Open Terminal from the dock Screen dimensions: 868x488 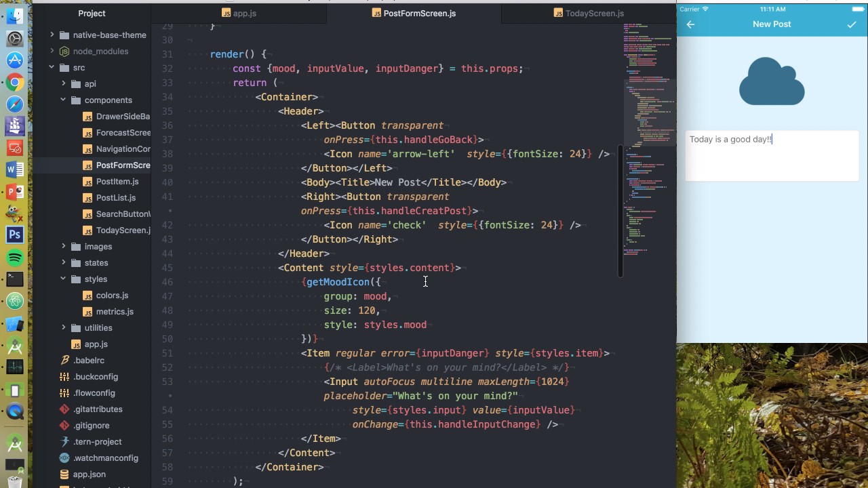[14, 279]
